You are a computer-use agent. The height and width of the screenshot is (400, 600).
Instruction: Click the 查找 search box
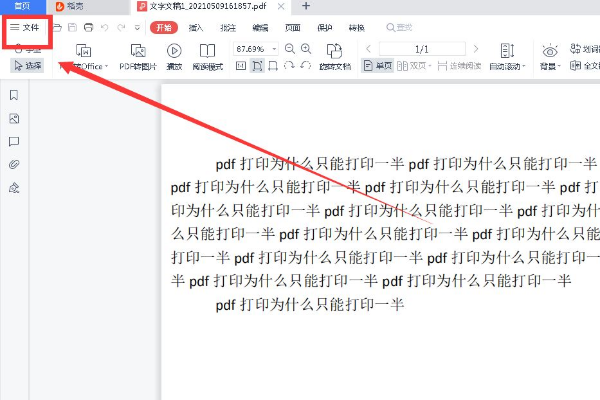click(x=399, y=28)
